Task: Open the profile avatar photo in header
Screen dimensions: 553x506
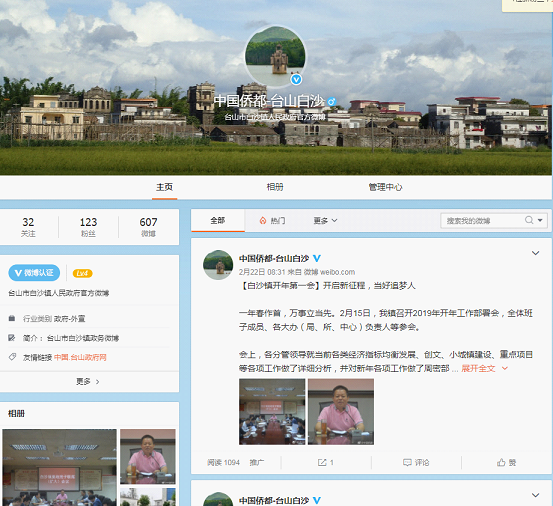Action: [275, 56]
